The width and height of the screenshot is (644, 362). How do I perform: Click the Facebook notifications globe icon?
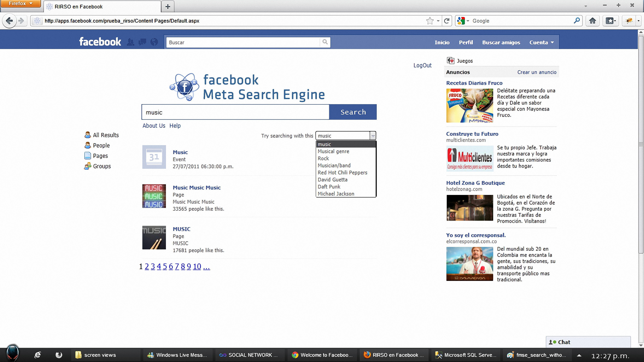[x=154, y=42]
